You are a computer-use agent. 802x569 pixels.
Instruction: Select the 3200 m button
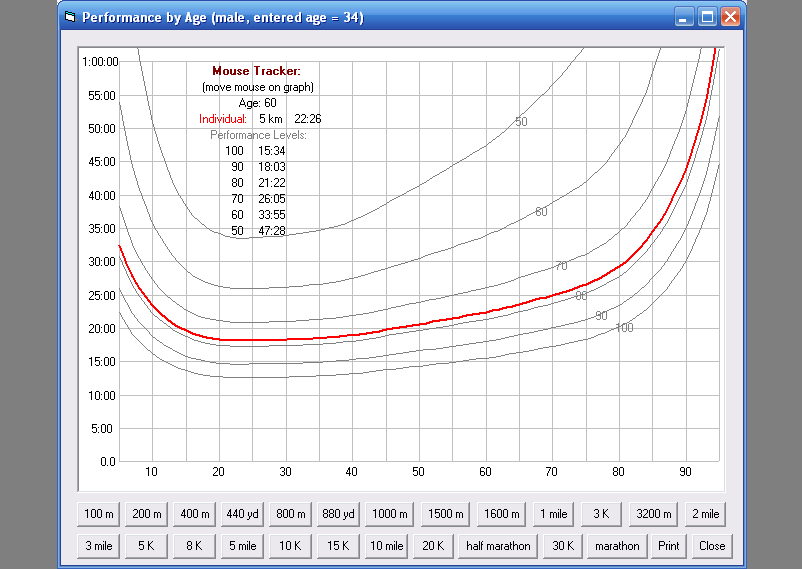653,514
